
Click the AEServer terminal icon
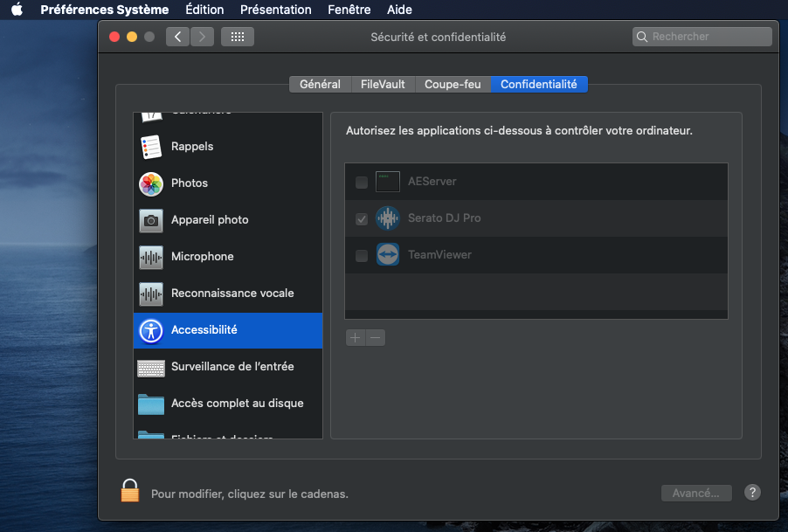tap(388, 182)
